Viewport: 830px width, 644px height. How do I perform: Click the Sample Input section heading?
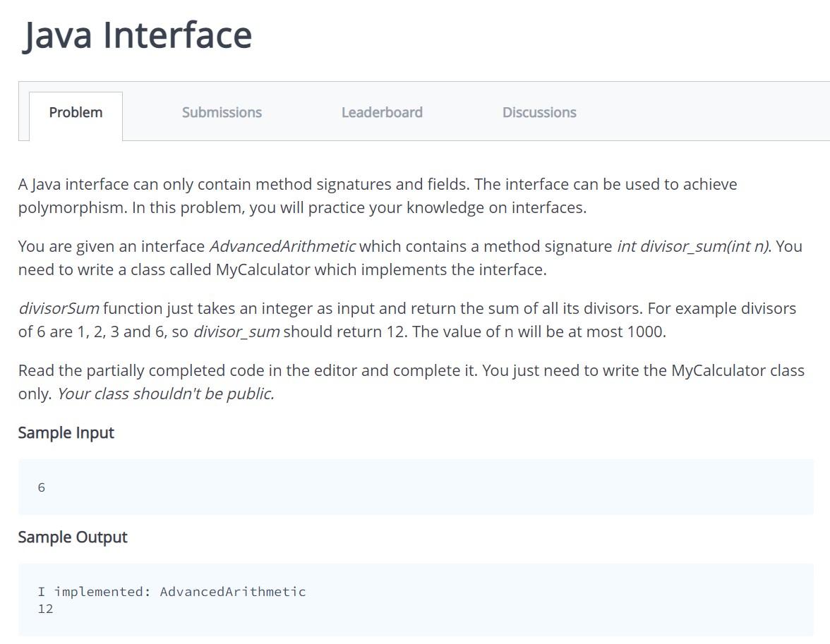(x=66, y=432)
